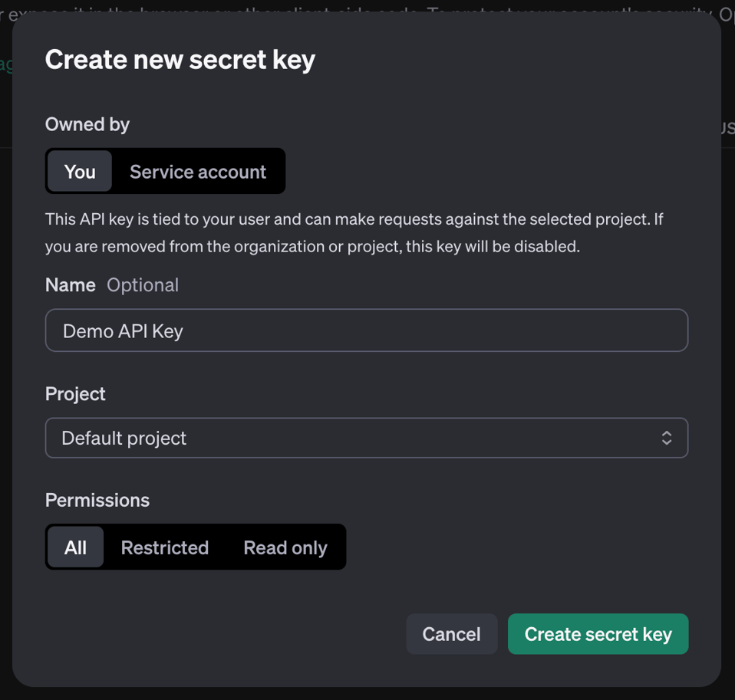This screenshot has width=735, height=700.
Task: Set Permissions to Restricted
Action: point(164,547)
